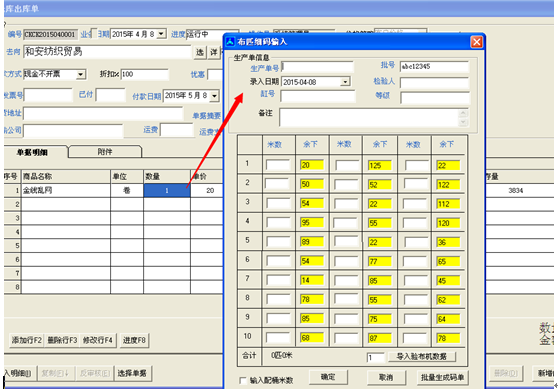This screenshot has height=391, width=558.
Task: Click the 进度F8 button
Action: (x=134, y=340)
